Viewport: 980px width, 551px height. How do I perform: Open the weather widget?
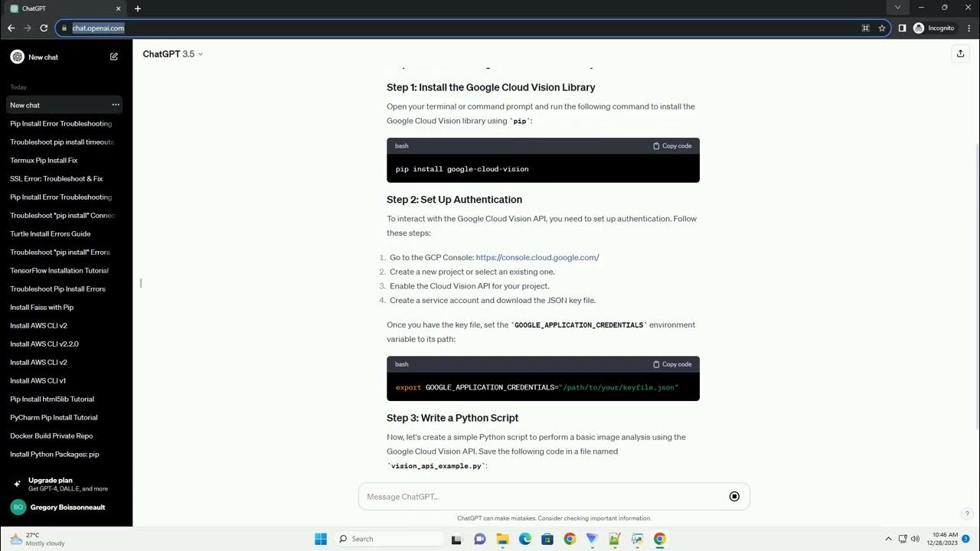37,539
